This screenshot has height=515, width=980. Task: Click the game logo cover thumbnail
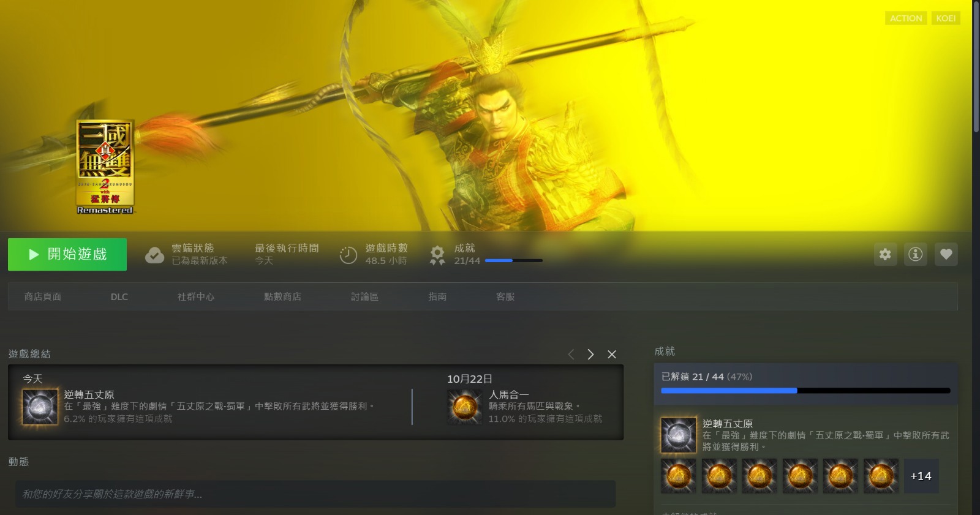point(105,167)
